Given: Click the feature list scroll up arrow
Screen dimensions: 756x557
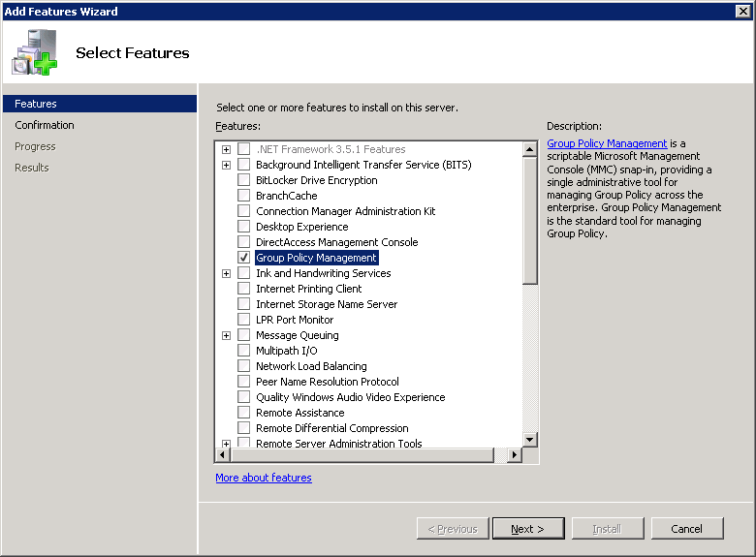Looking at the screenshot, I should click(x=529, y=149).
